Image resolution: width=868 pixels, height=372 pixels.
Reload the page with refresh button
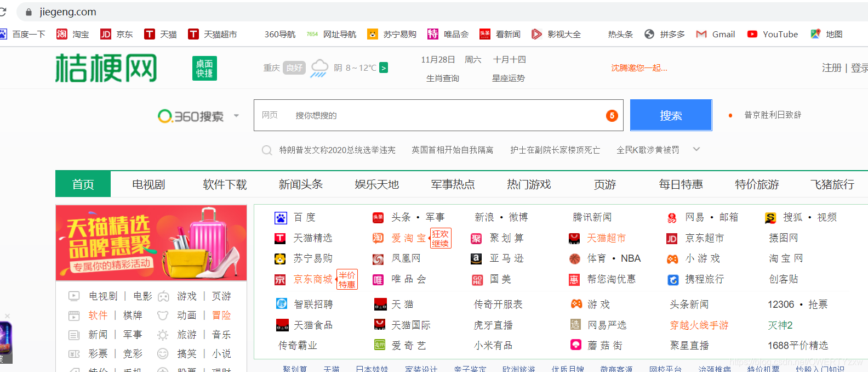(3, 12)
